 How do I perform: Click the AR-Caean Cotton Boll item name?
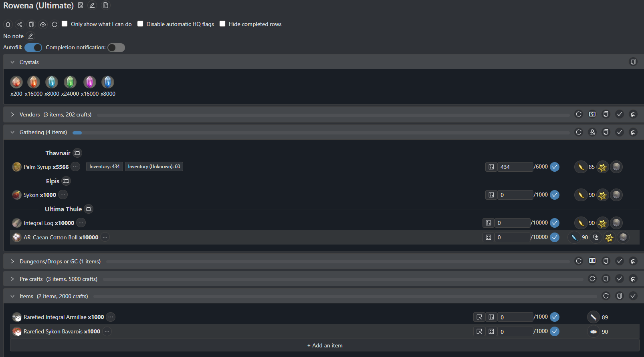pyautogui.click(x=50, y=237)
